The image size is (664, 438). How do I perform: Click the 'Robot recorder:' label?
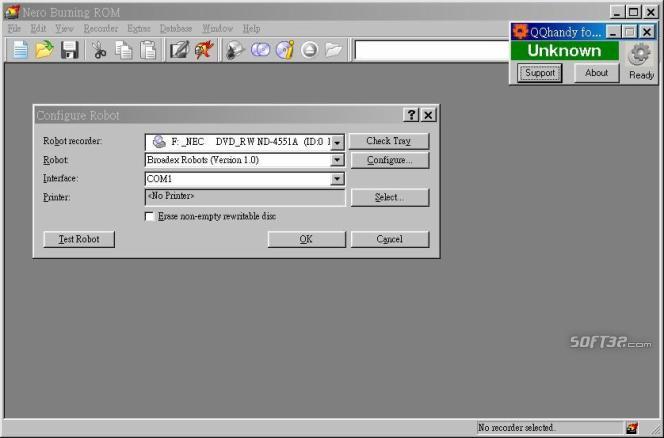pos(72,141)
